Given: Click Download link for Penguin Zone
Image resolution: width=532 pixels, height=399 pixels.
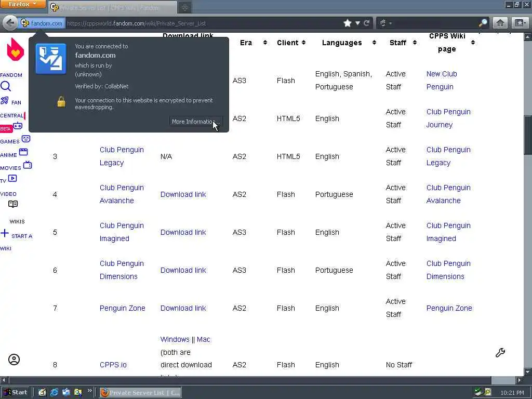Looking at the screenshot, I should [x=183, y=308].
